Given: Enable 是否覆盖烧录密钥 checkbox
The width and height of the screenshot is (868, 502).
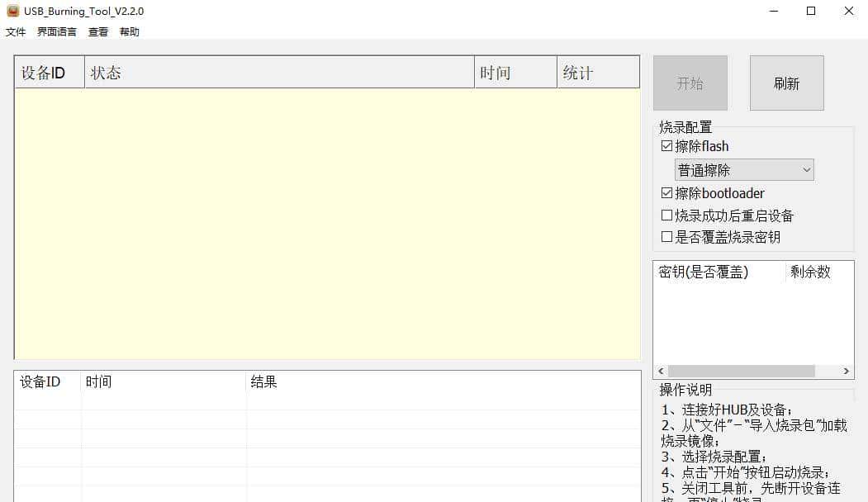Looking at the screenshot, I should pyautogui.click(x=667, y=237).
